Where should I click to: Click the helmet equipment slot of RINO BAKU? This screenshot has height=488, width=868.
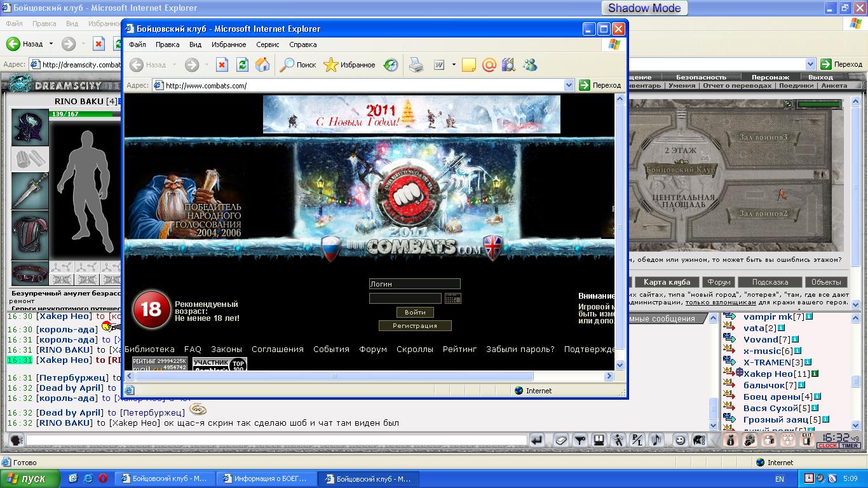click(30, 127)
